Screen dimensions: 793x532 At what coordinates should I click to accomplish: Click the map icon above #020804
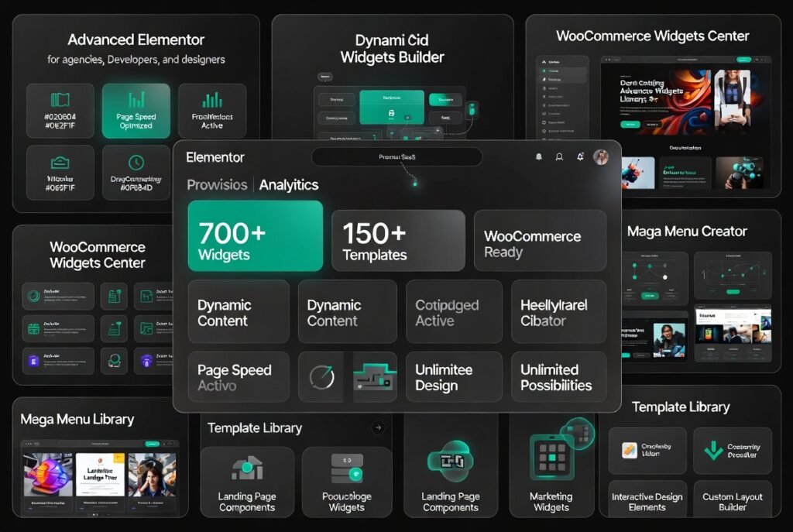60,100
